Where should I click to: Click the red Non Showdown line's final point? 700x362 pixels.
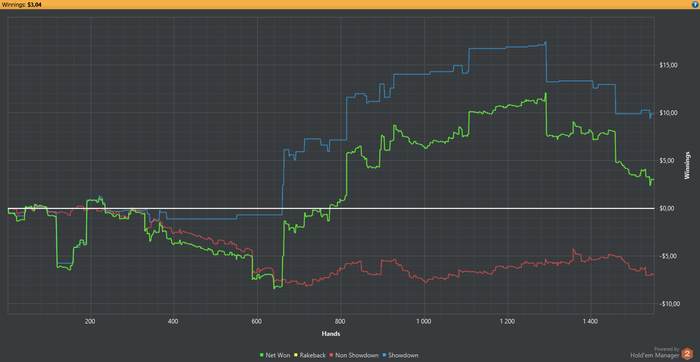pyautogui.click(x=653, y=274)
